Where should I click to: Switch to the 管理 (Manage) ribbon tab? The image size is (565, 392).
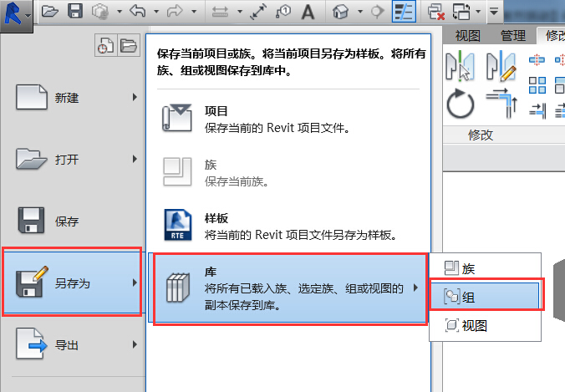513,35
